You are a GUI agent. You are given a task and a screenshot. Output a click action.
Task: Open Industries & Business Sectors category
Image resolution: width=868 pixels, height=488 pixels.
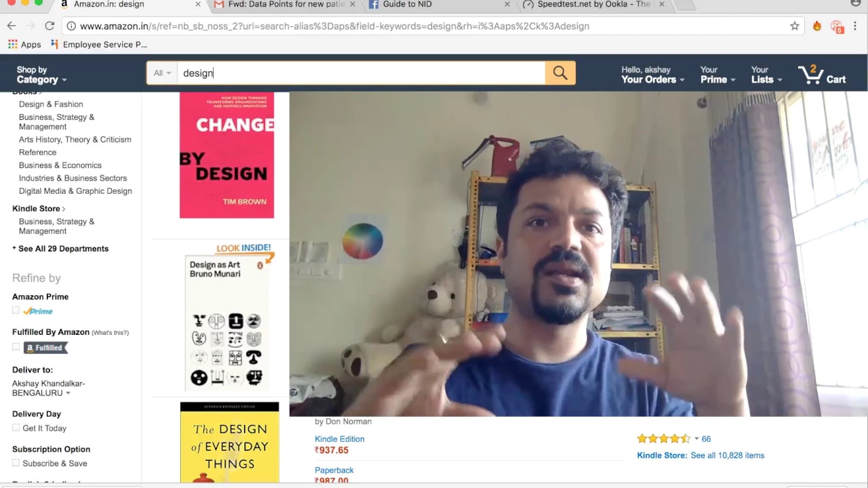pyautogui.click(x=73, y=178)
